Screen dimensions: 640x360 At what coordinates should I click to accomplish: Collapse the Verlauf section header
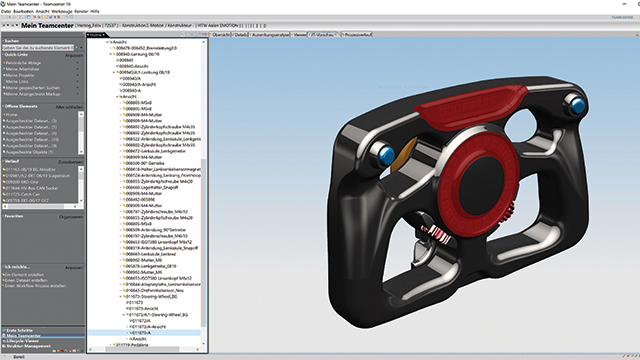coord(3,161)
